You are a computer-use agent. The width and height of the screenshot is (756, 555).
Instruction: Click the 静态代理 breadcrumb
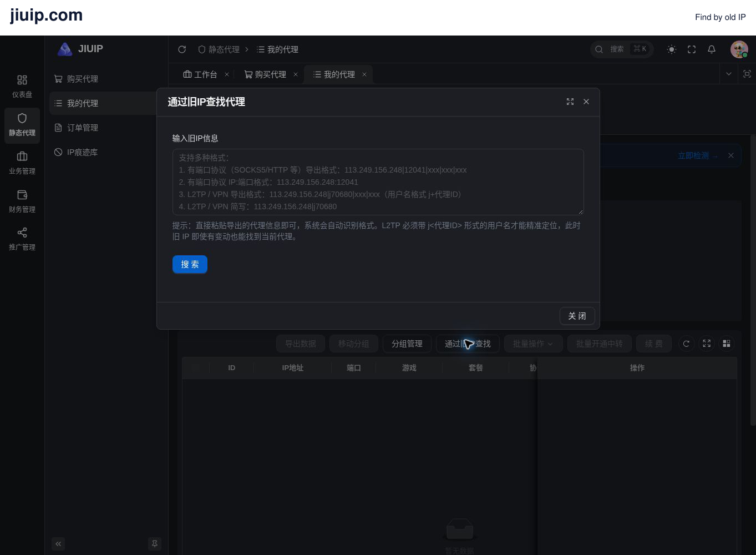219,49
